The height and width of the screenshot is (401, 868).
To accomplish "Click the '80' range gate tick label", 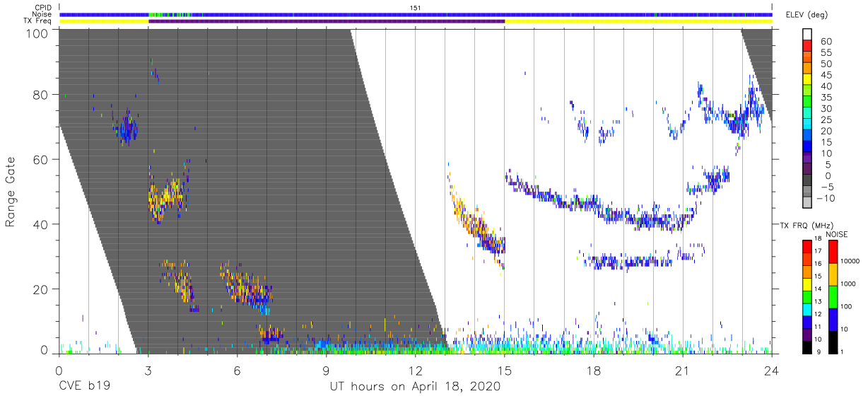I will 40,94.
